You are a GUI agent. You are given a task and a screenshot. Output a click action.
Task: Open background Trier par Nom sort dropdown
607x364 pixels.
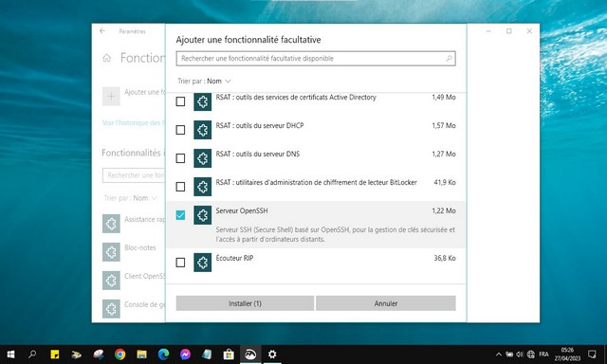point(131,198)
